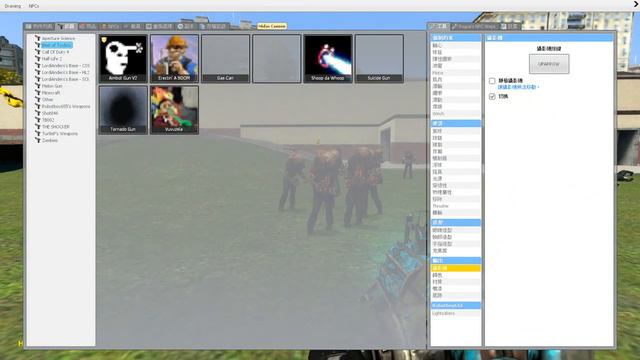Collapse the tool category header below Winch
Image resolution: width=640 pixels, height=360 pixels.
pos(456,123)
